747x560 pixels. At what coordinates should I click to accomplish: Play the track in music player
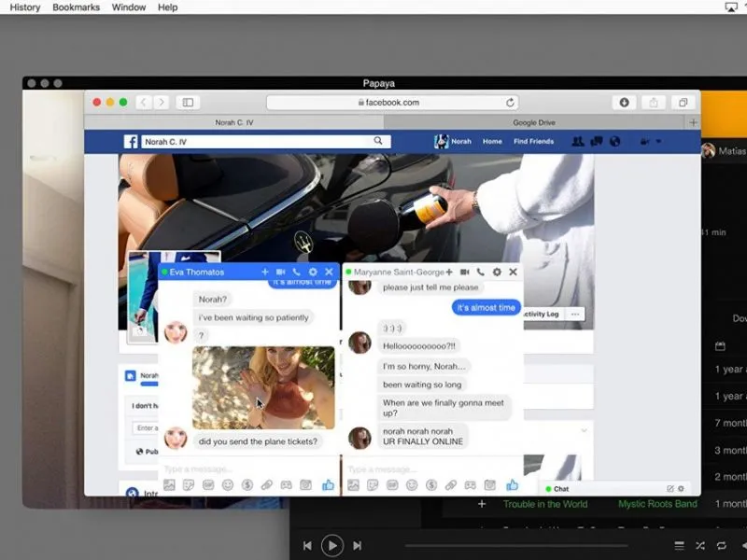(332, 545)
